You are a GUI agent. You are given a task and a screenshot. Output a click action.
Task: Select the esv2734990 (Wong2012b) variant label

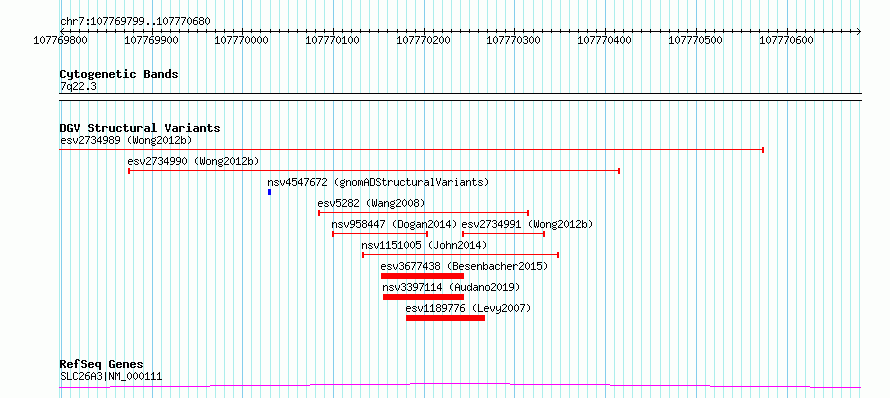193,161
